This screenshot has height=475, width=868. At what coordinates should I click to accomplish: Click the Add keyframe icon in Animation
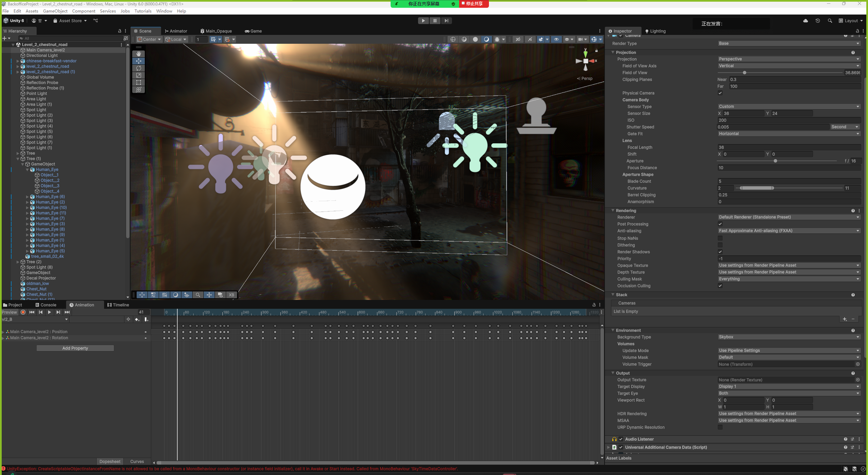[x=137, y=319]
